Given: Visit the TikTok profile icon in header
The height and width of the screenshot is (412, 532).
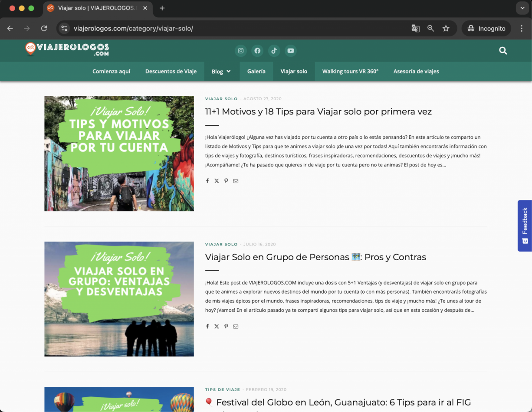Looking at the screenshot, I should [x=274, y=51].
